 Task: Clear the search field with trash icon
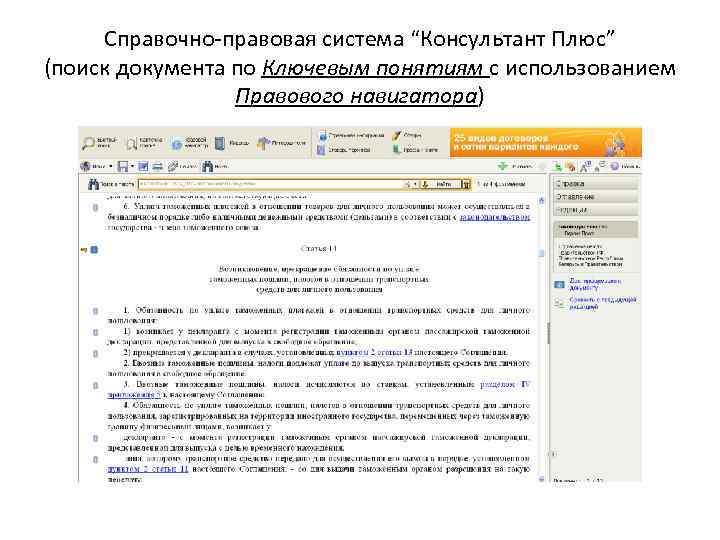pyautogui.click(x=466, y=185)
